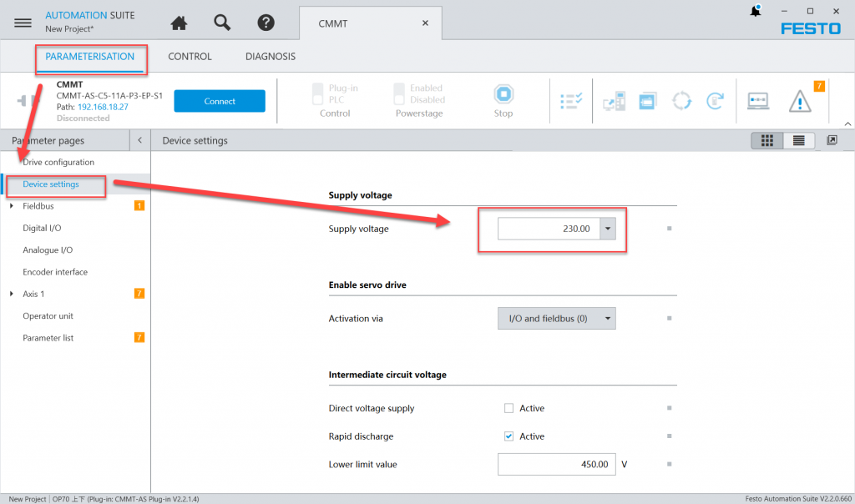Open the Help question mark icon
This screenshot has width=855, height=504.
tap(266, 23)
